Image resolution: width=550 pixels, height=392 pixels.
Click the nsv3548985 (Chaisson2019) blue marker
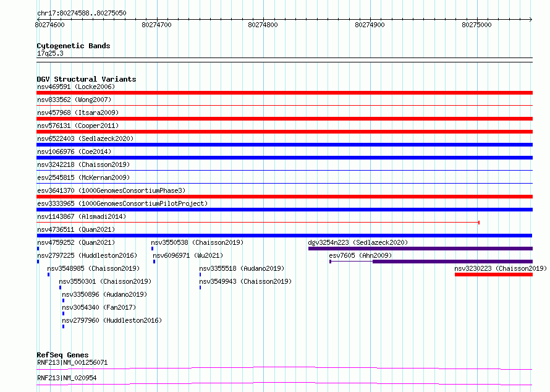click(x=48, y=275)
